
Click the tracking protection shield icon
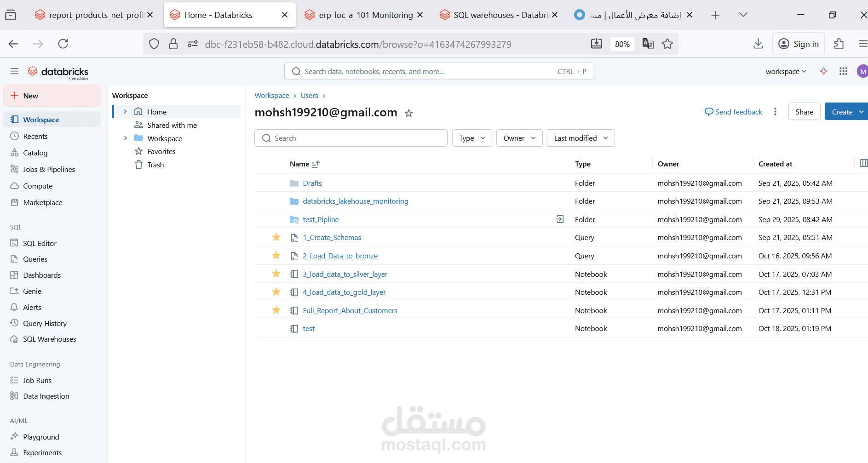[154, 44]
